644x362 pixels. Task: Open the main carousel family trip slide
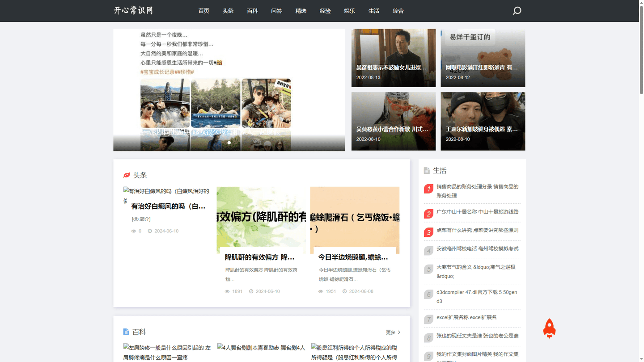(x=229, y=90)
